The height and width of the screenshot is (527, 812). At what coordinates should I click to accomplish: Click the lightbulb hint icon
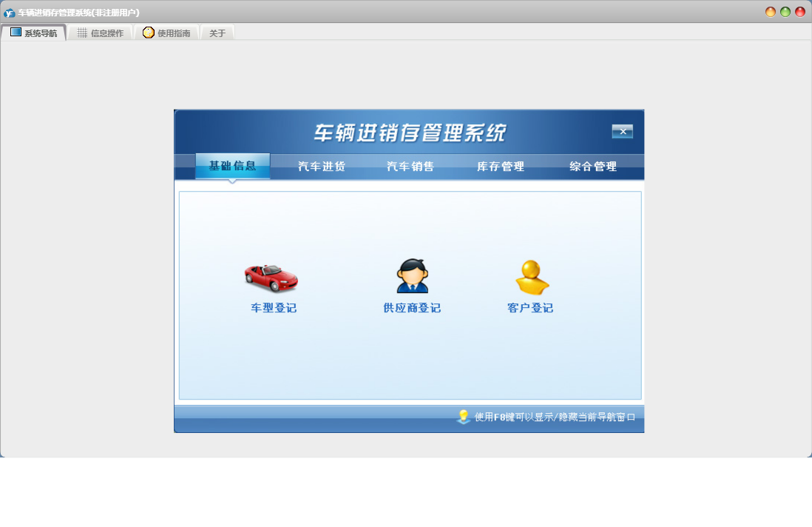(x=464, y=417)
